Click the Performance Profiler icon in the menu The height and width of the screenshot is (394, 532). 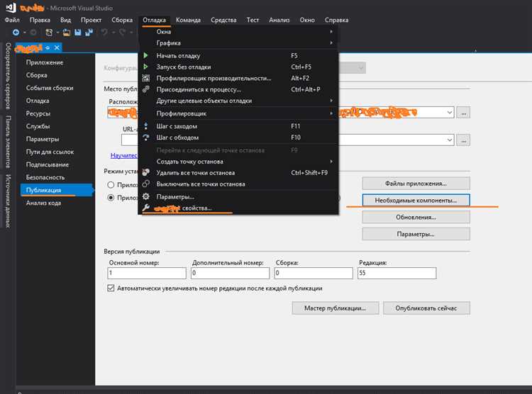click(145, 78)
